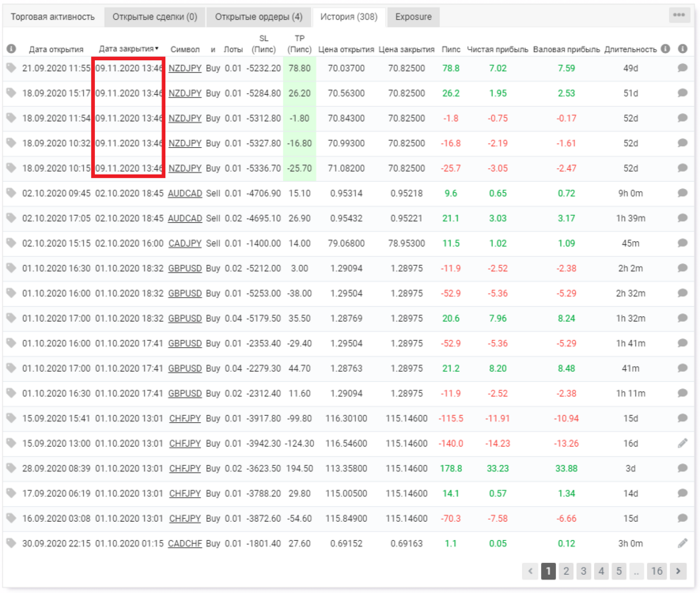The image size is (700, 593).
Task: Open comment icon for 1h 39m AUDCAD trade
Action: click(x=683, y=217)
